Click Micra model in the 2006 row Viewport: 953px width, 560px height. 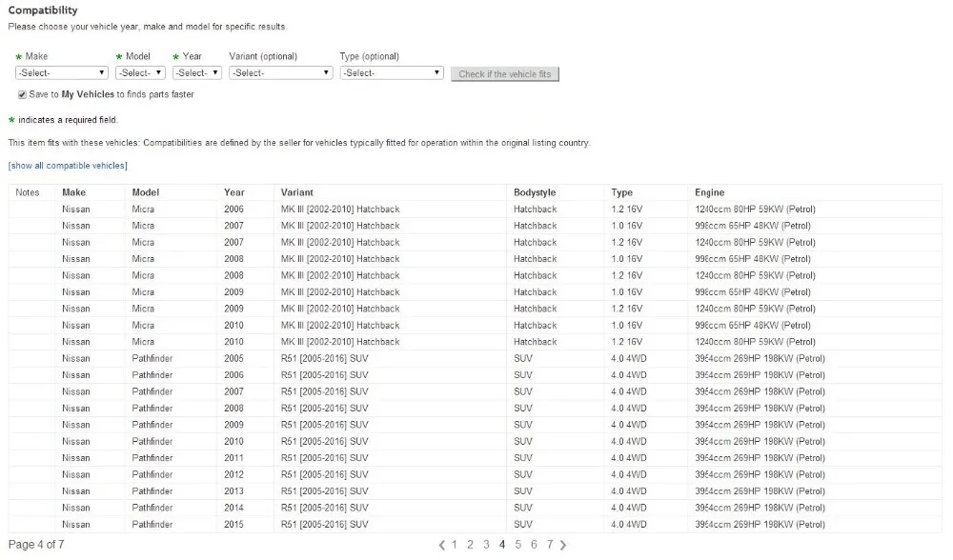pyautogui.click(x=143, y=209)
